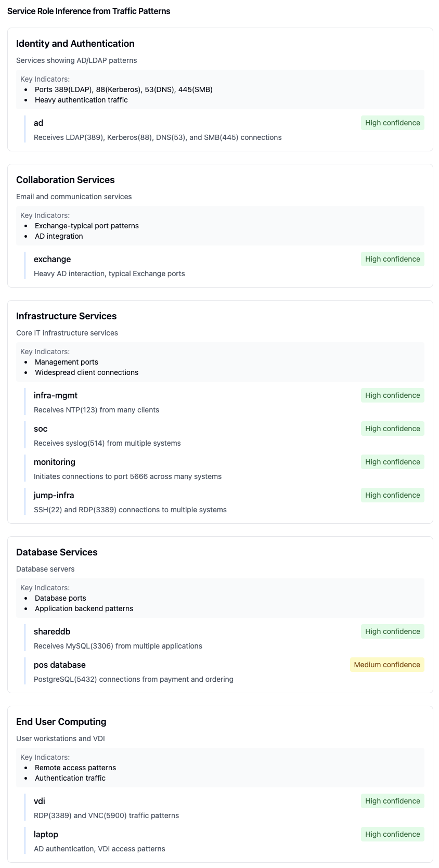
Task: Click High confidence badge for monitoring
Action: click(392, 462)
